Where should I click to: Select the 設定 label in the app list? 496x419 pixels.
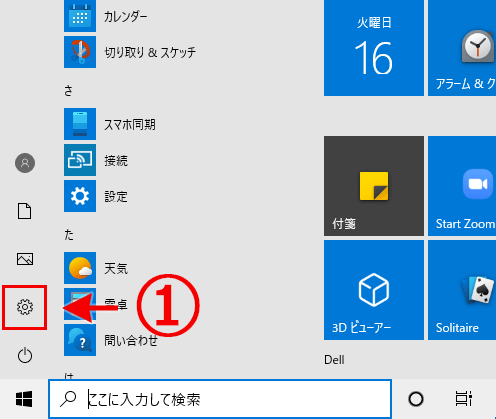[x=116, y=197]
